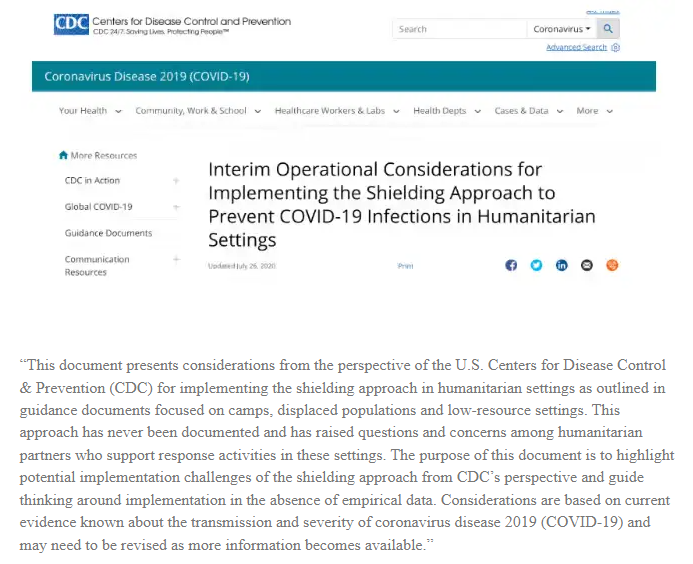Click the article headline Interim Operational Considerations
Viewport: 693px width, 564px height.
click(x=402, y=205)
